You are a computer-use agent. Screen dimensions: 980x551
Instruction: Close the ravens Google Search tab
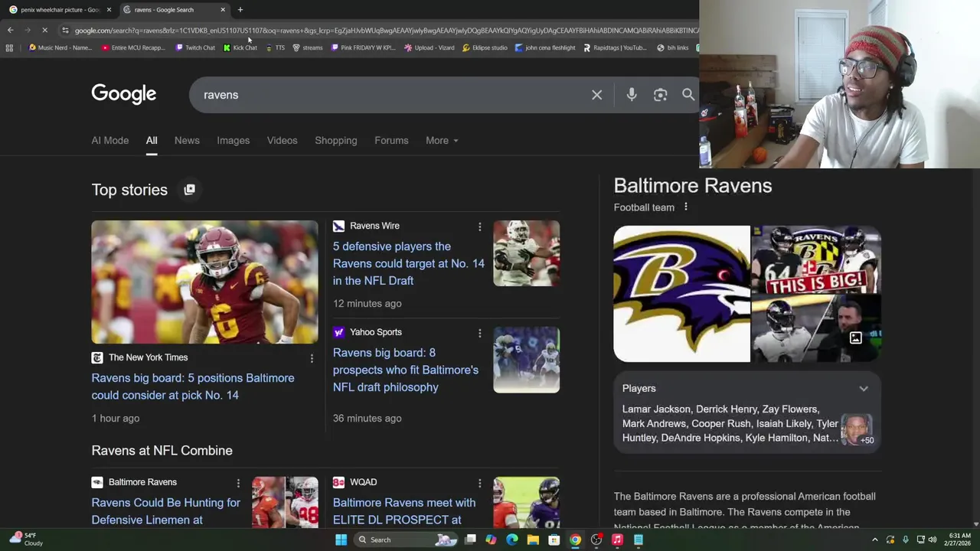coord(223,10)
